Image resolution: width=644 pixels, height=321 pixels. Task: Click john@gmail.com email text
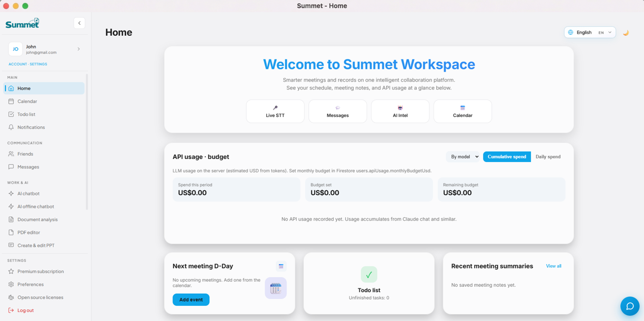(x=42, y=53)
